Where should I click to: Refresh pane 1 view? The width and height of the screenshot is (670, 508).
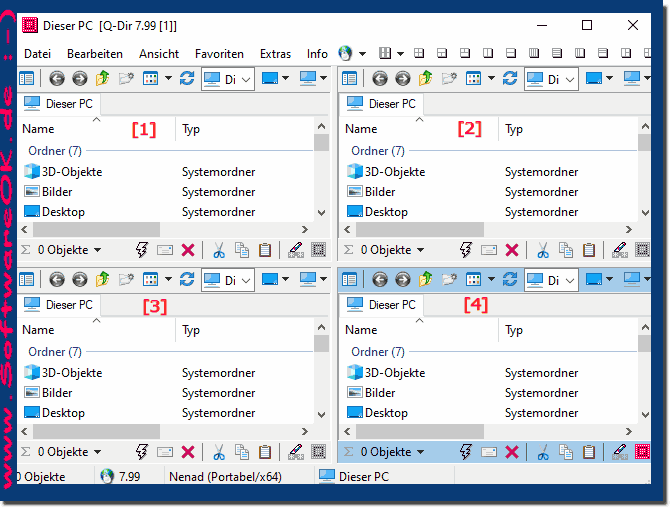coord(187,79)
